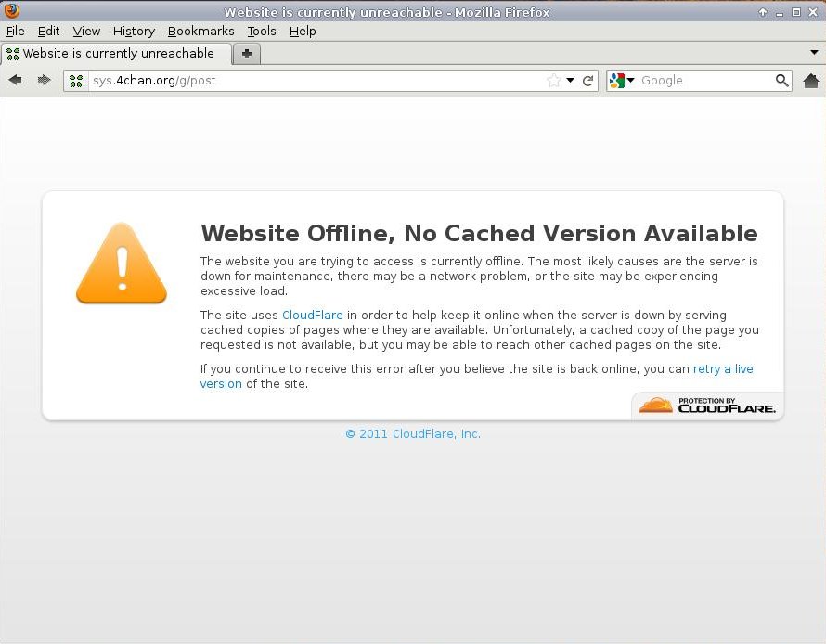The image size is (826, 644).
Task: Open the Tools menu
Action: (262, 31)
